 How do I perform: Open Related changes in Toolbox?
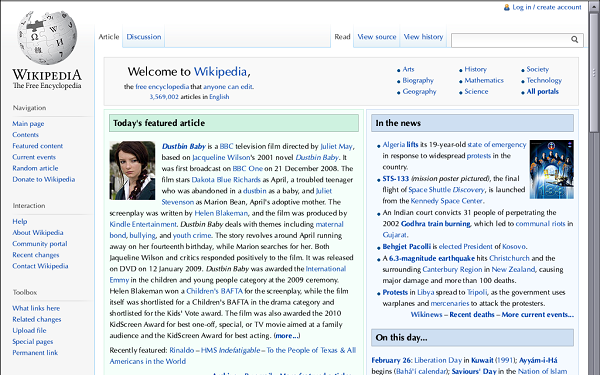tap(37, 319)
